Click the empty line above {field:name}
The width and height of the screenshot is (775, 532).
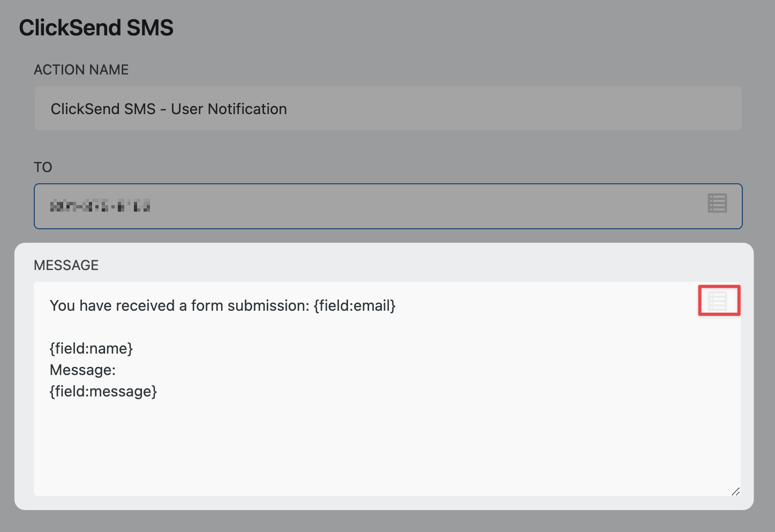(x=214, y=327)
